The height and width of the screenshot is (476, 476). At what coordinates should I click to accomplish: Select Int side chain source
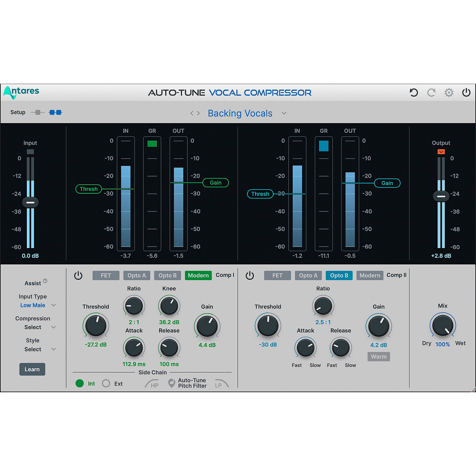(x=79, y=383)
